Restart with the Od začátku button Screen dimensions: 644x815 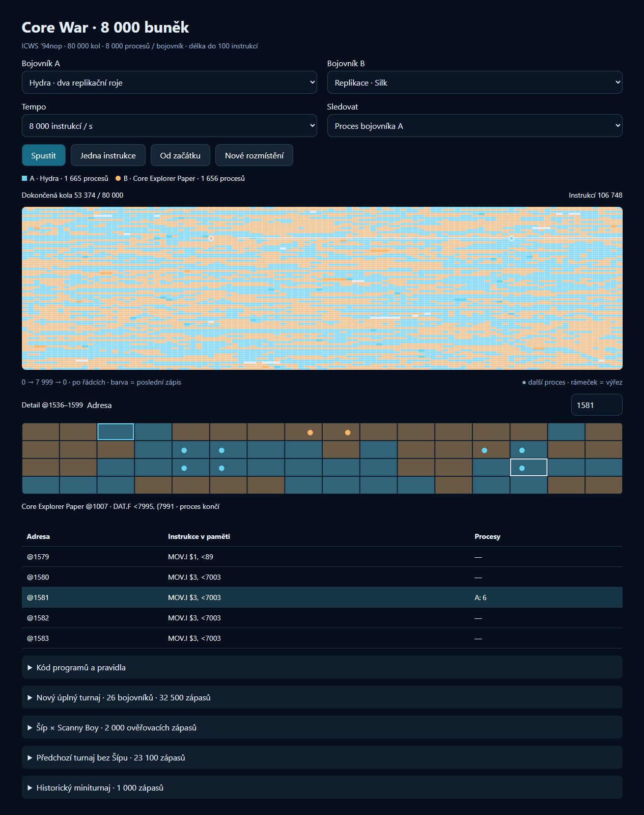point(180,155)
